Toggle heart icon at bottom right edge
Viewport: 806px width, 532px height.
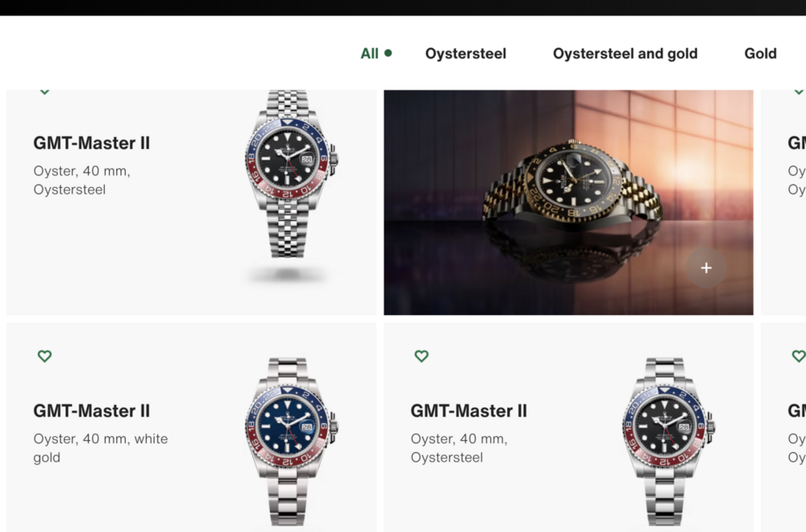(800, 355)
